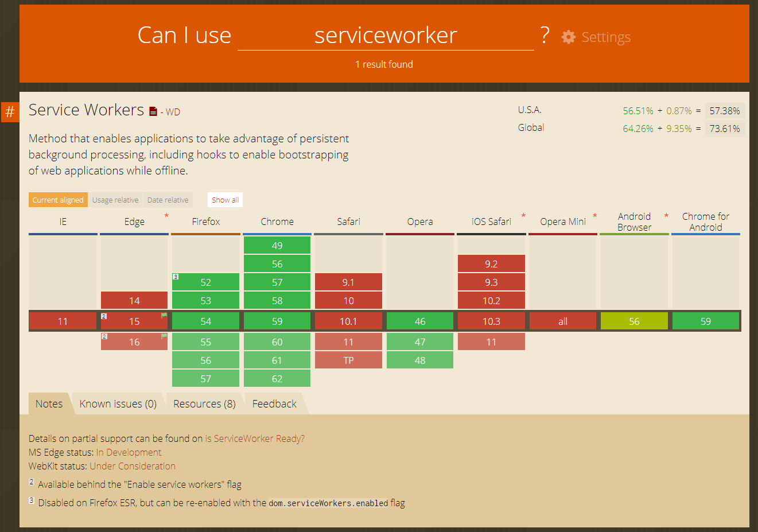
Task: Click the IE 11 version cell
Action: coord(63,321)
